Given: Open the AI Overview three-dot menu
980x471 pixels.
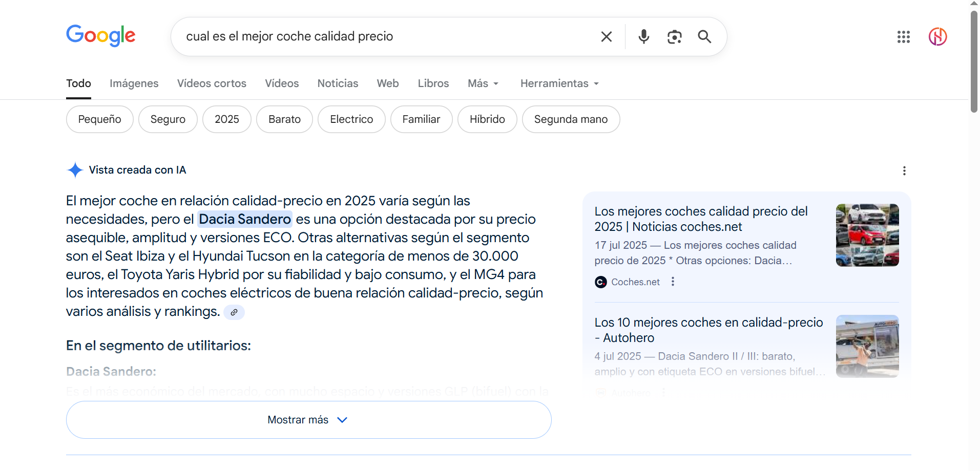Looking at the screenshot, I should [904, 170].
